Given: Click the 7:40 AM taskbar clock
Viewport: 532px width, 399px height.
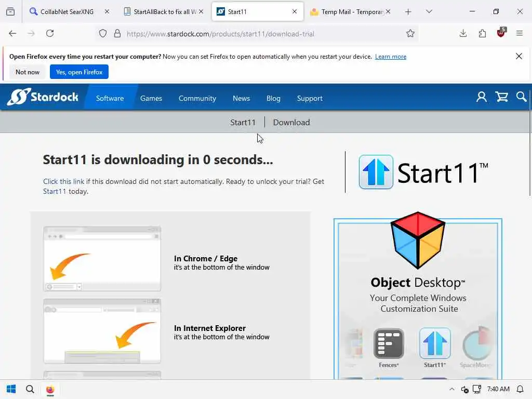Looking at the screenshot, I should 498,389.
